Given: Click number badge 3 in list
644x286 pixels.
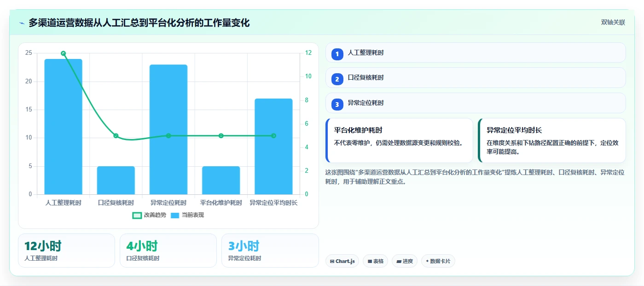Looking at the screenshot, I should (x=337, y=105).
